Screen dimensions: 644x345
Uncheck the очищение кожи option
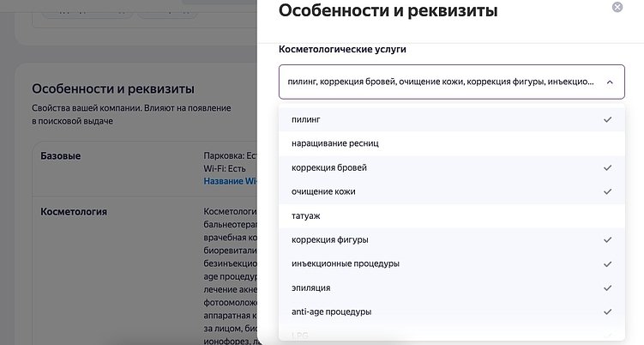[x=452, y=191]
